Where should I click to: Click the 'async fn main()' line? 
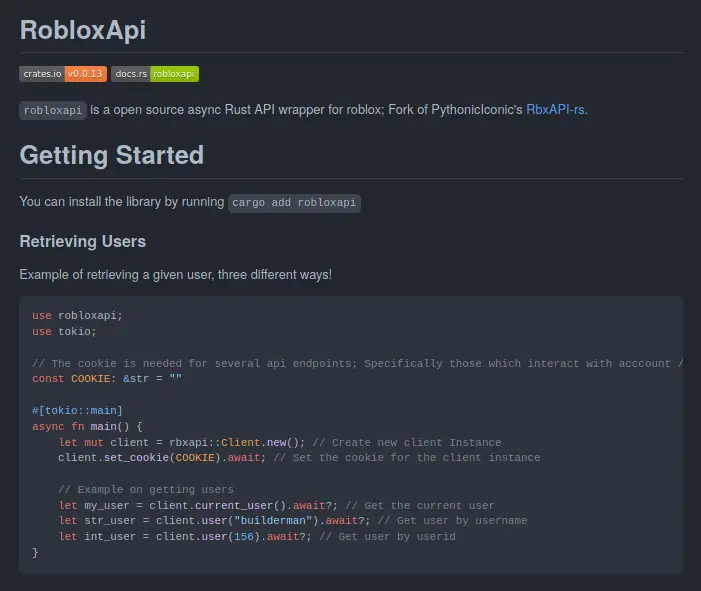88,426
